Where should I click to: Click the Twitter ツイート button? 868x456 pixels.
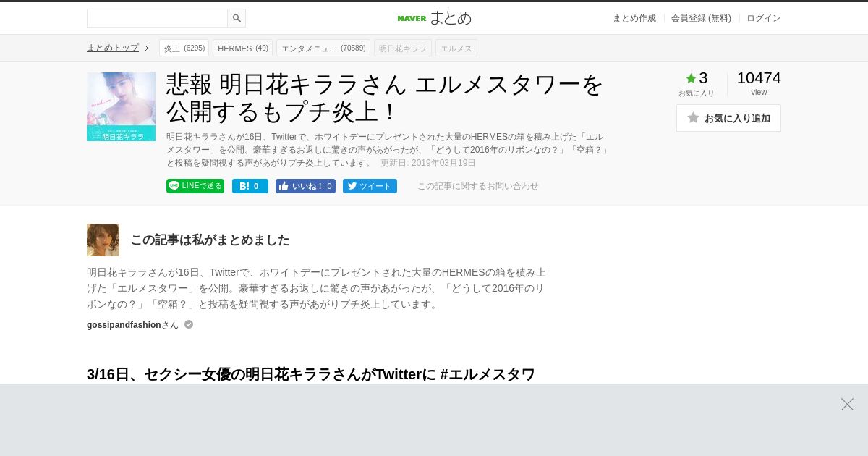click(x=370, y=186)
